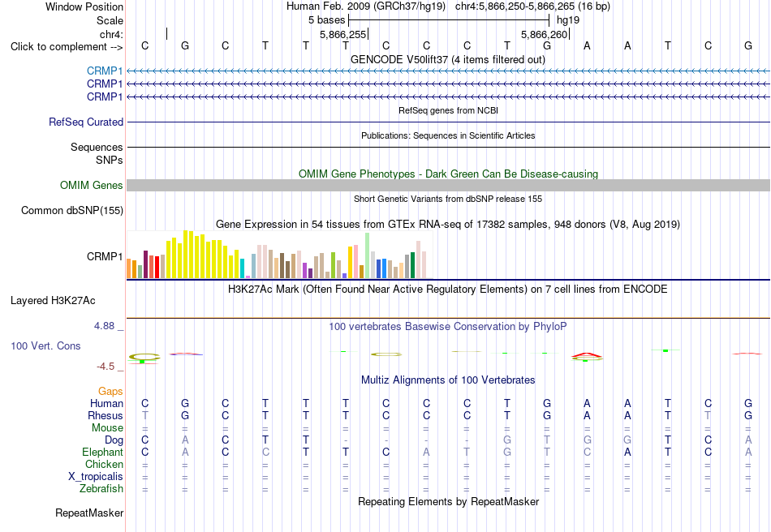
Task: Click the 'RepeatMasker' track label
Action: click(89, 513)
